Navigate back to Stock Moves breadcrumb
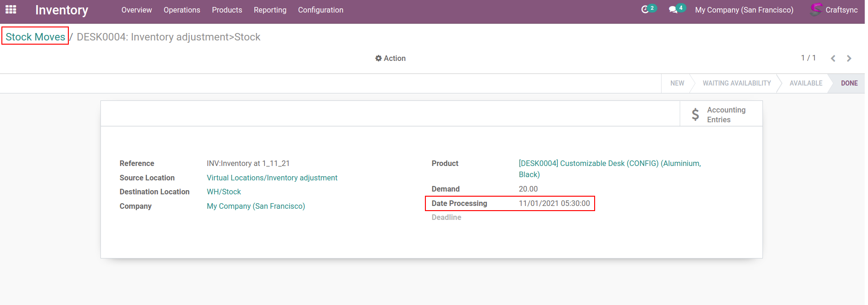 coord(35,37)
